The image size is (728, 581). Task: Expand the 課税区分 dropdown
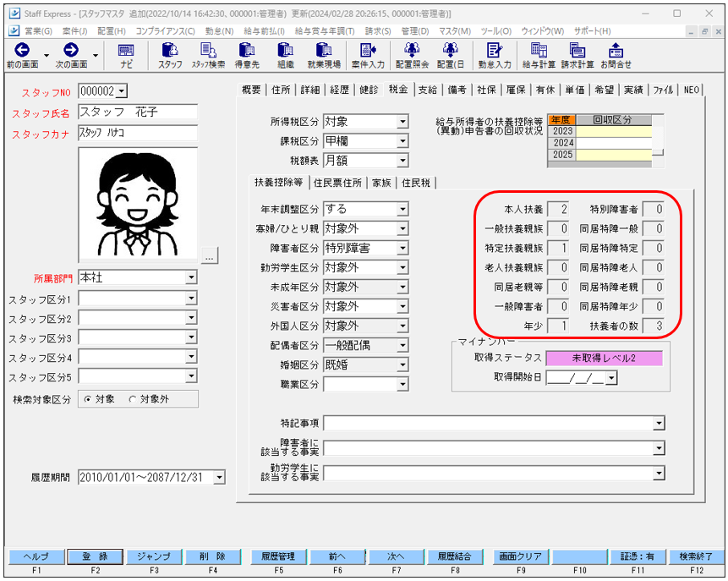pyautogui.click(x=402, y=141)
